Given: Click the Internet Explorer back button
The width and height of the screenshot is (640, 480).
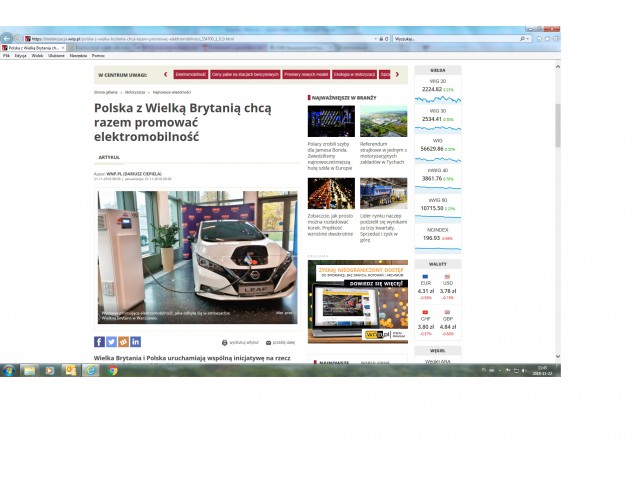Looking at the screenshot, I should pyautogui.click(x=8, y=38).
